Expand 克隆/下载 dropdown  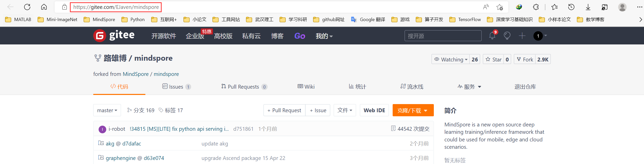tap(413, 110)
